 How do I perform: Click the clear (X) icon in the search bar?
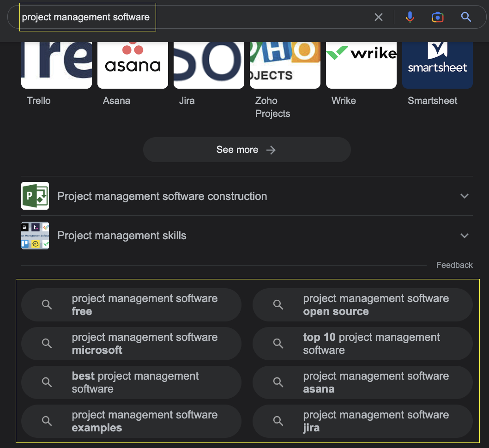pyautogui.click(x=379, y=17)
